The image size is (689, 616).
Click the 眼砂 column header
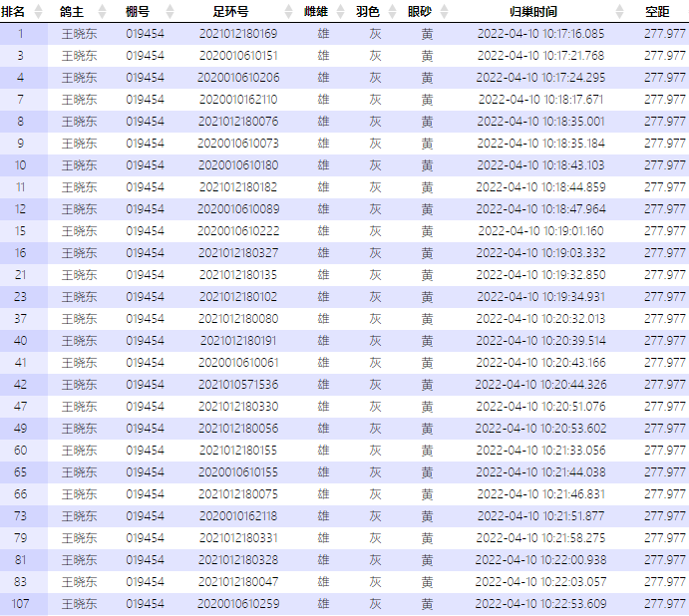(x=420, y=12)
